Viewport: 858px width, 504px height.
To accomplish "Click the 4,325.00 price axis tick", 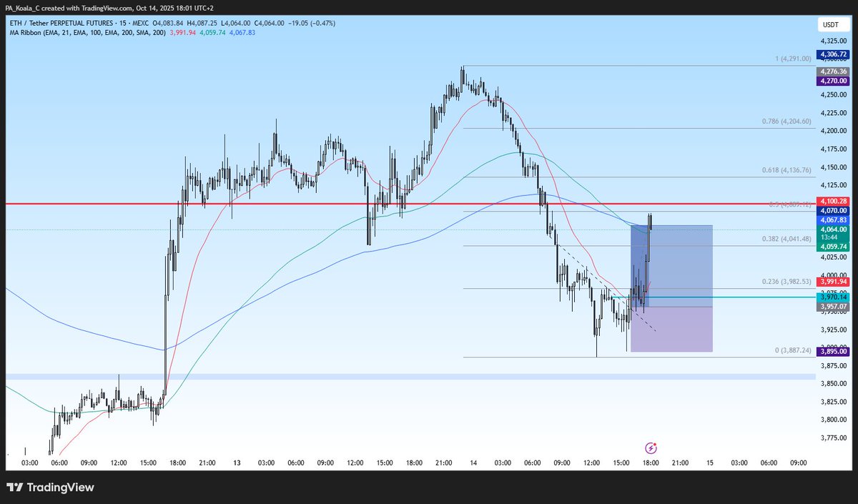I will (834, 40).
